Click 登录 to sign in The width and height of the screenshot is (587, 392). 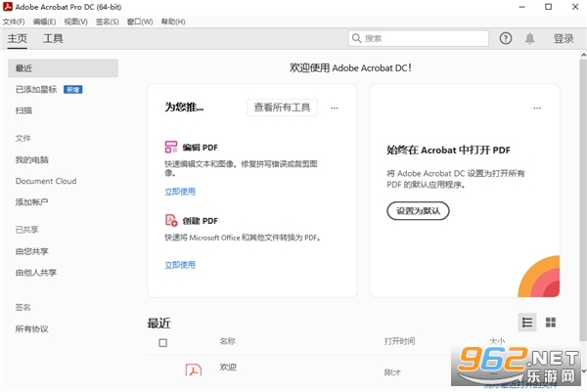coord(564,38)
